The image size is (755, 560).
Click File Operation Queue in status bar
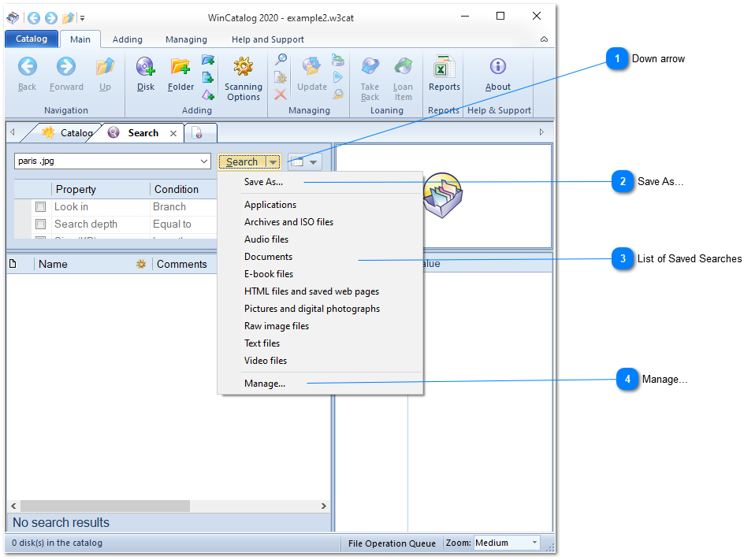pyautogui.click(x=392, y=543)
